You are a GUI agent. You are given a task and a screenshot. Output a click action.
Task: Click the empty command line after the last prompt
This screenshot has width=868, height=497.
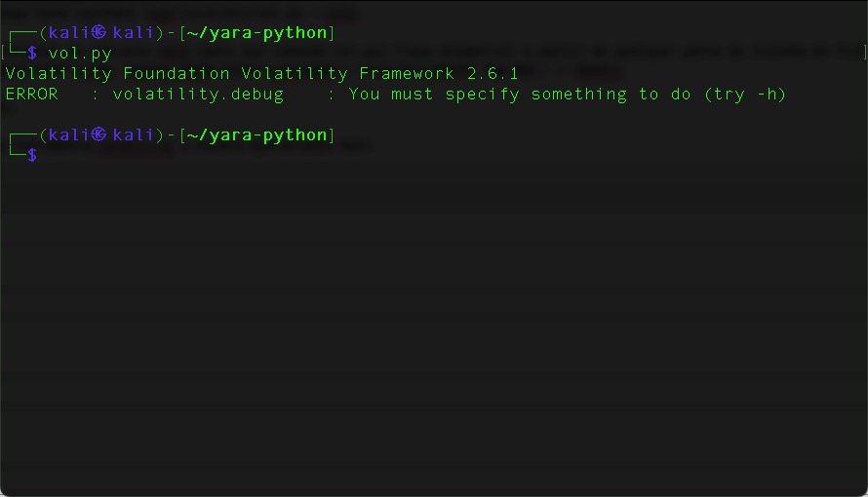pyautogui.click(x=195, y=154)
